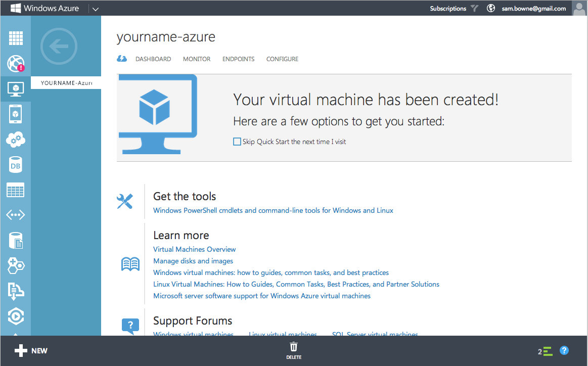Open recovery services download icon
The width and height of the screenshot is (588, 366).
coord(16,291)
